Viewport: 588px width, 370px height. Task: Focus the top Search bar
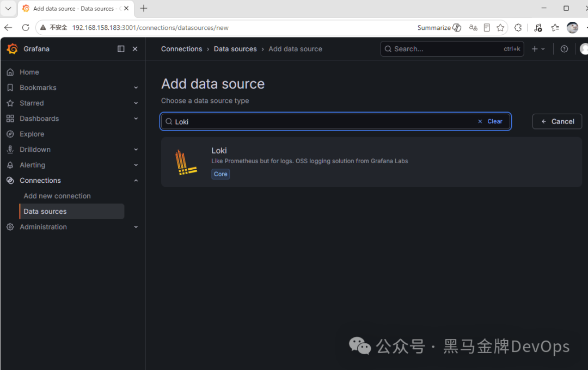pyautogui.click(x=452, y=49)
